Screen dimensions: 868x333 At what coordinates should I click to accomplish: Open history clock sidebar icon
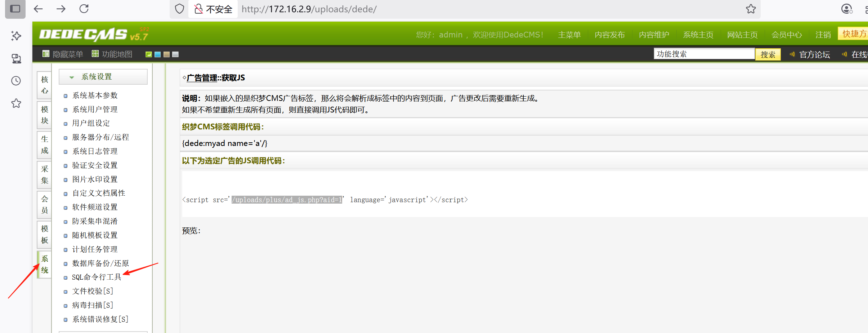click(16, 81)
